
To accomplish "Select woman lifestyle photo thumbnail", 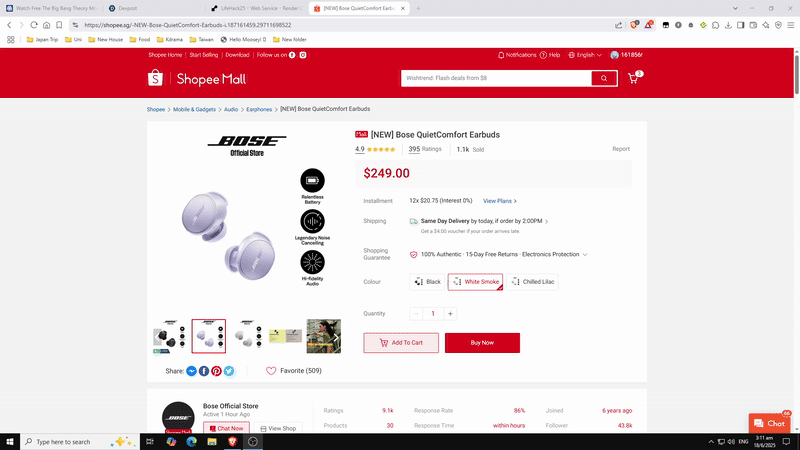I will coord(323,337).
